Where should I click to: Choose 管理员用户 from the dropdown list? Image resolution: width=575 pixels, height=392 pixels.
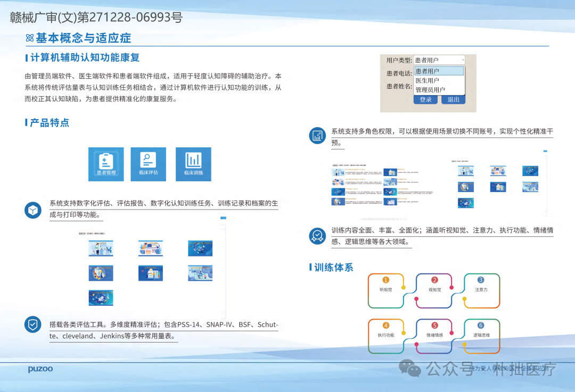439,90
